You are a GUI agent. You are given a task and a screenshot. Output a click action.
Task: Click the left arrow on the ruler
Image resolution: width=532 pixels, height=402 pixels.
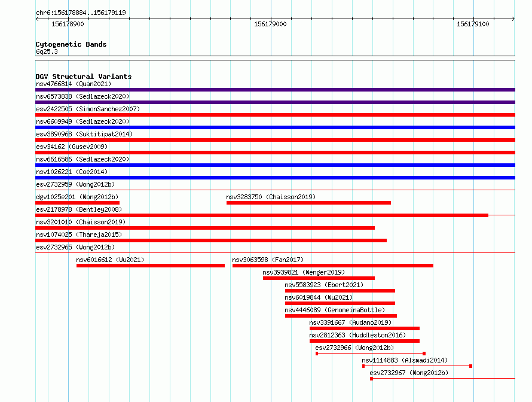click(x=37, y=19)
